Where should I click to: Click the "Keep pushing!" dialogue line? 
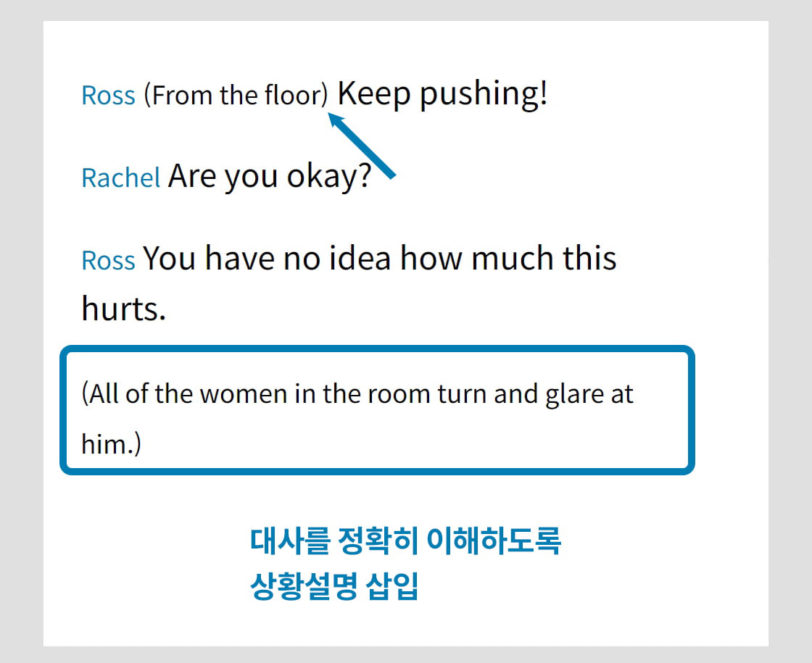point(442,94)
